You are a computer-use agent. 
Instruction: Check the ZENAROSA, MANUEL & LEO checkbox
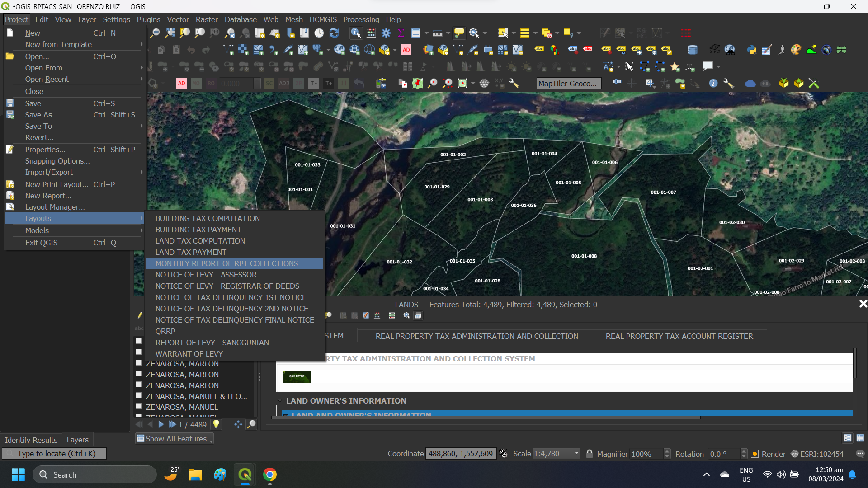coord(138,395)
